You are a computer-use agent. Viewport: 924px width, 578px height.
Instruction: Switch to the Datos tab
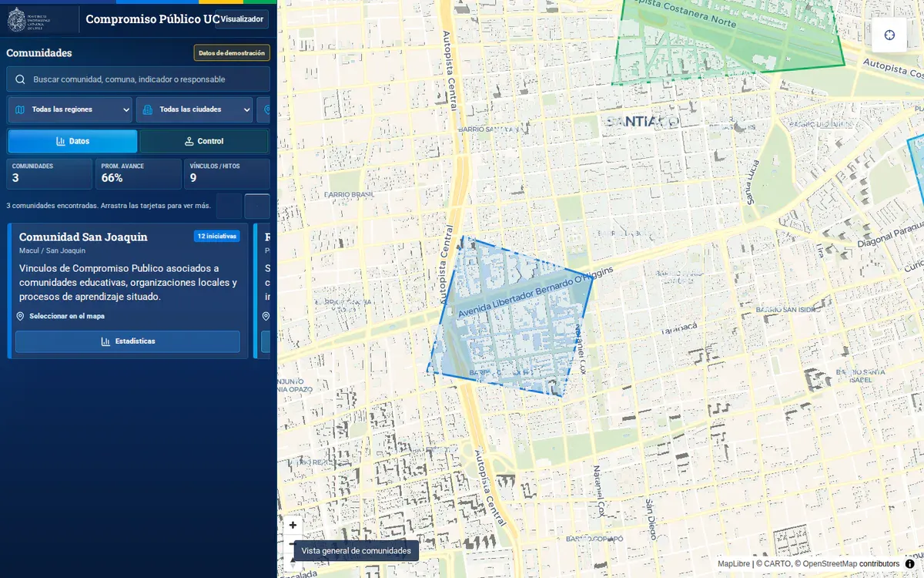click(x=72, y=141)
